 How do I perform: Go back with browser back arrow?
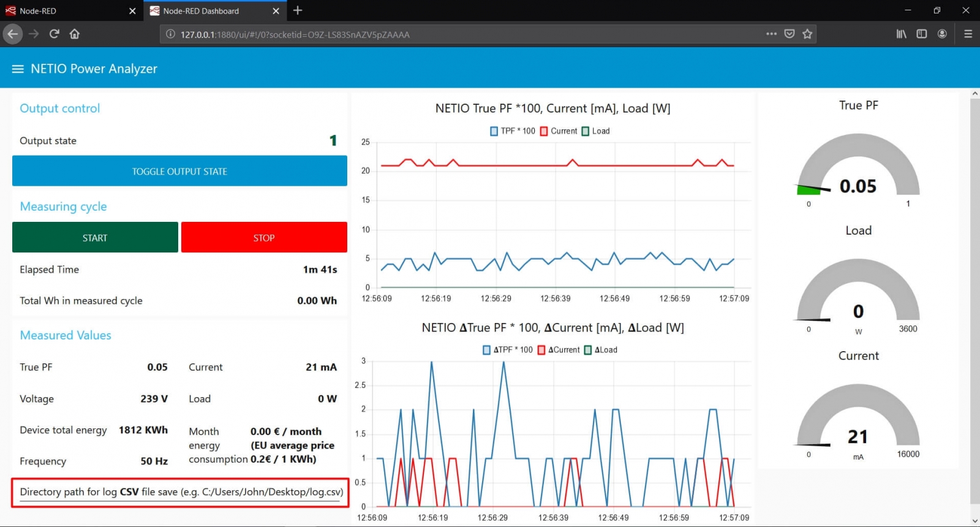coord(12,34)
